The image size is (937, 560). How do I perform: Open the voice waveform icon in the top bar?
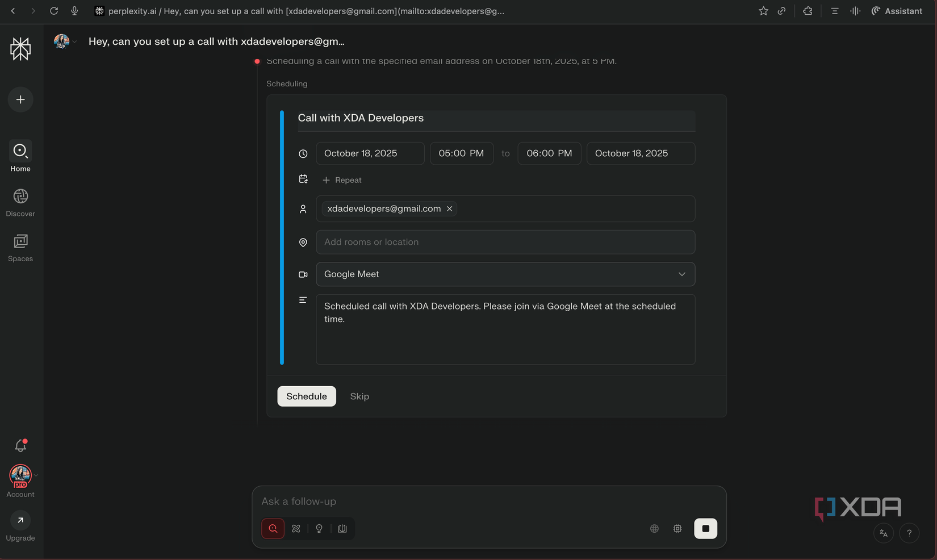click(x=855, y=11)
